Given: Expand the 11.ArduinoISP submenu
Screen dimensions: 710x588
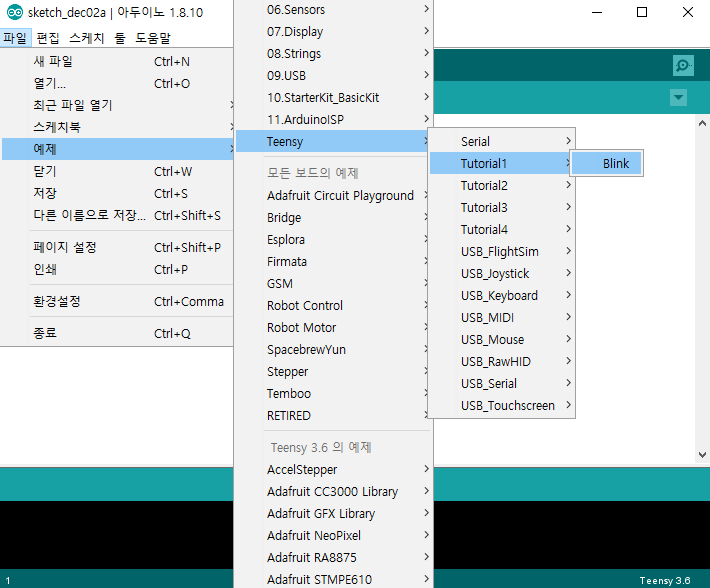Looking at the screenshot, I should point(333,119).
